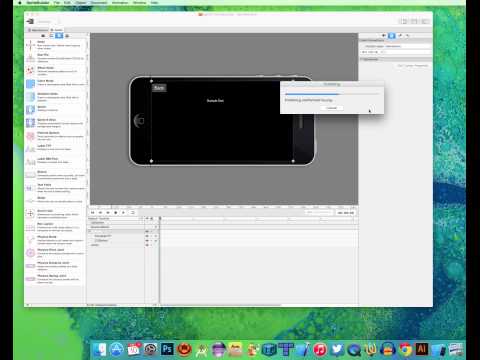Select the Physics Distance Joint item
Viewport: 480px width, 360px height.
tap(55, 266)
